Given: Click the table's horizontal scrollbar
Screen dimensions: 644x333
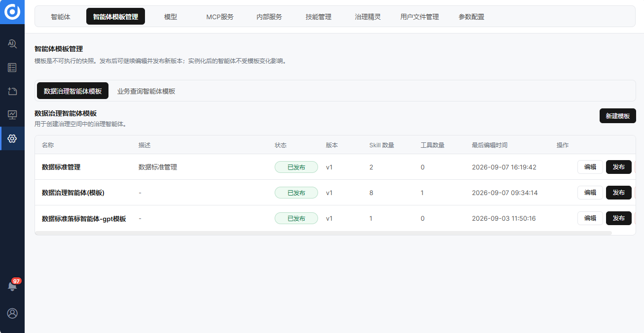Looking at the screenshot, I should point(323,233).
